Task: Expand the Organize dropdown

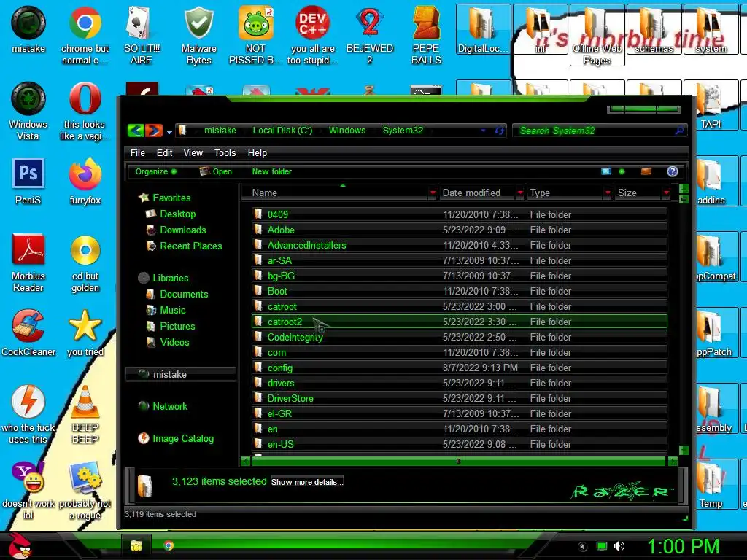Action: 156,171
